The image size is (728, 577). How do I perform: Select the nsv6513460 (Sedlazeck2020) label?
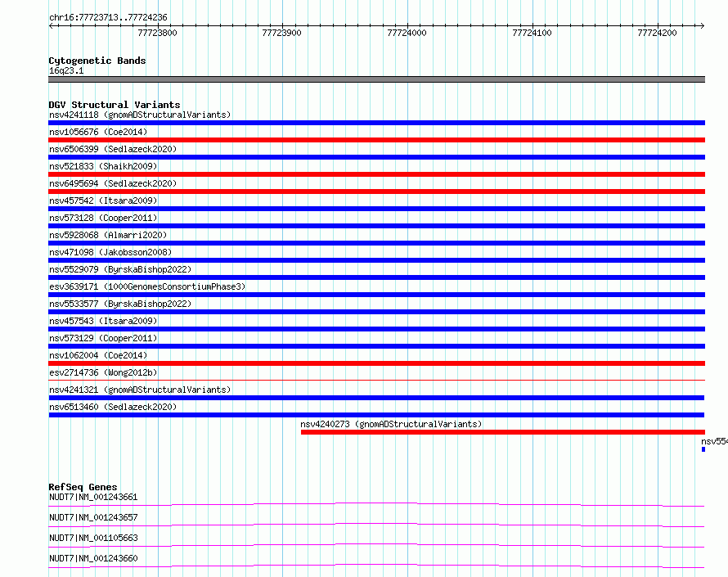pyautogui.click(x=113, y=407)
